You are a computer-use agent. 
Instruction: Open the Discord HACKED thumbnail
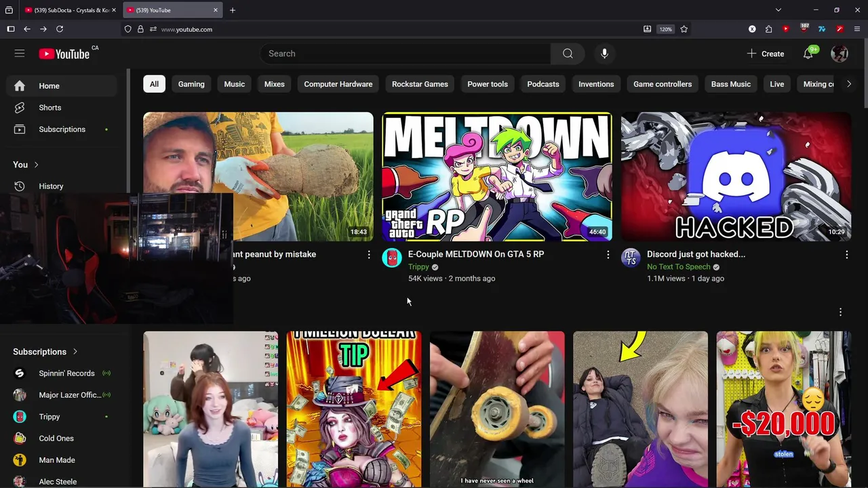(736, 176)
